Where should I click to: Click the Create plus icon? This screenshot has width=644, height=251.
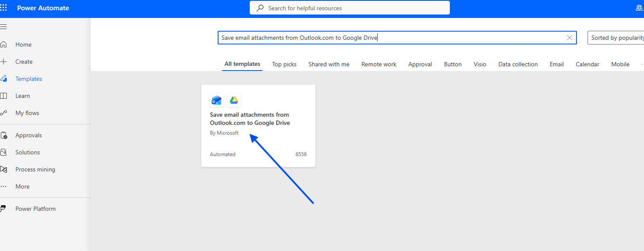point(3,62)
